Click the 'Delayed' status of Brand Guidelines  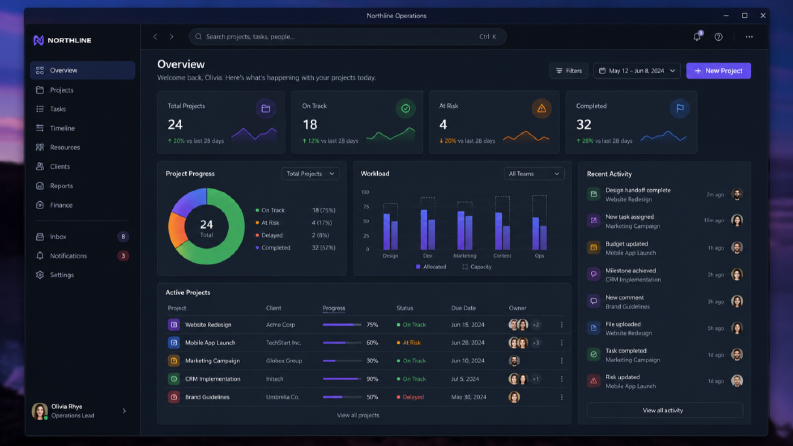tap(411, 397)
